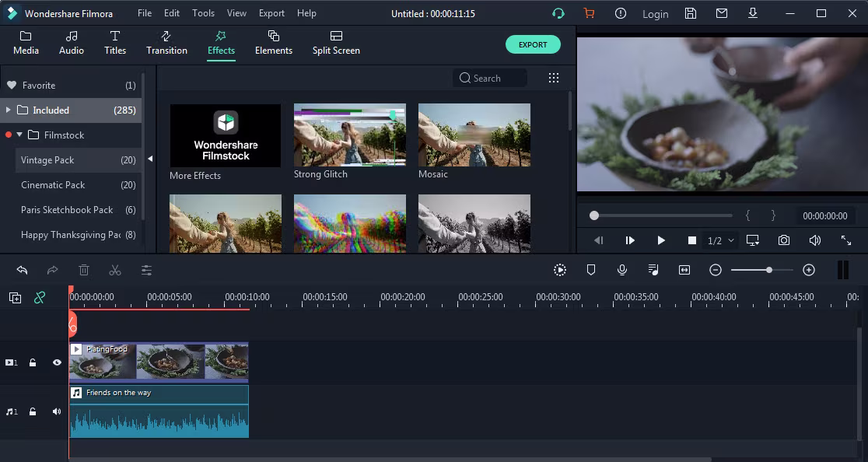Viewport: 868px width, 462px height.
Task: Select the black and white effect thumbnail
Action: tap(474, 223)
